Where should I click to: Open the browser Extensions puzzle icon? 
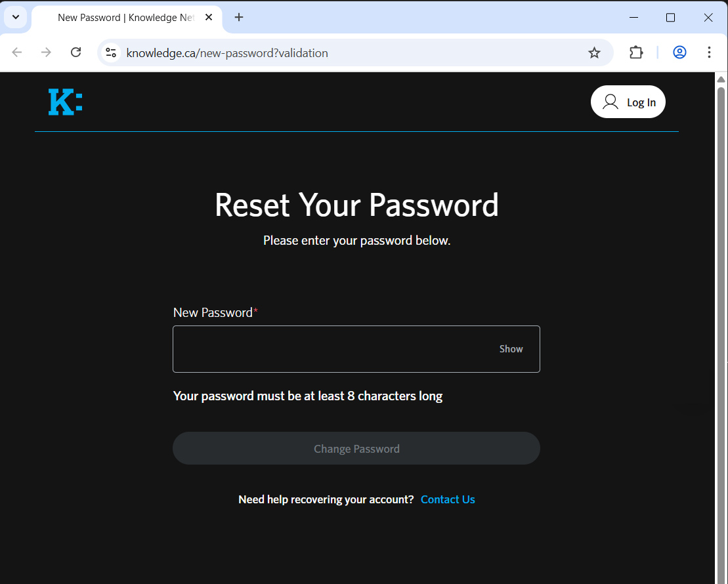tap(636, 53)
